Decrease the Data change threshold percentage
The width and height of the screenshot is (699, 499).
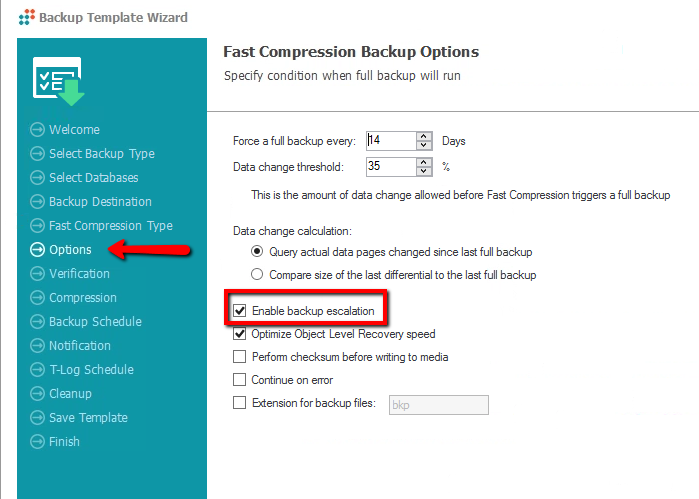(x=424, y=172)
